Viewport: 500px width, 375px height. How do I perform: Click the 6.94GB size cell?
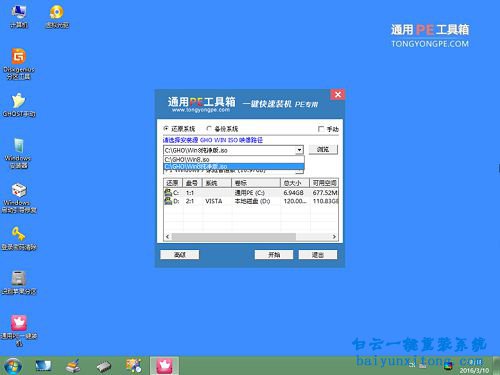pyautogui.click(x=293, y=193)
